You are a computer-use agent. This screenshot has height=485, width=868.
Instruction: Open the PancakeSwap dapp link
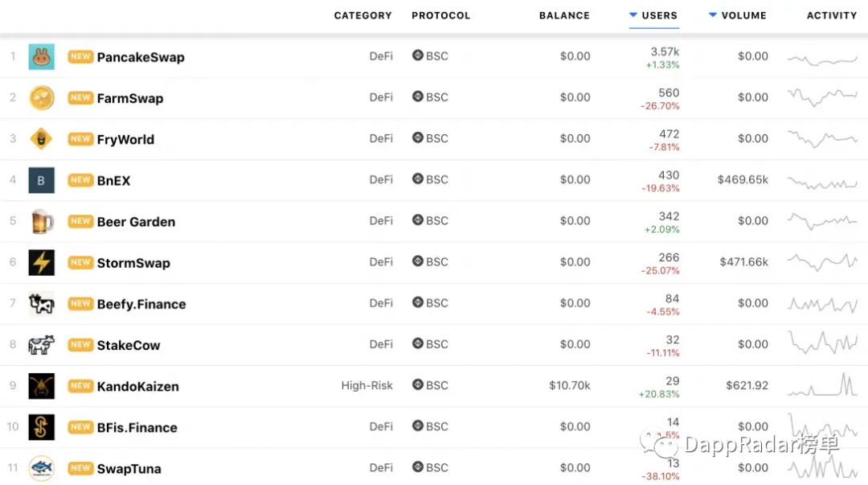141,57
